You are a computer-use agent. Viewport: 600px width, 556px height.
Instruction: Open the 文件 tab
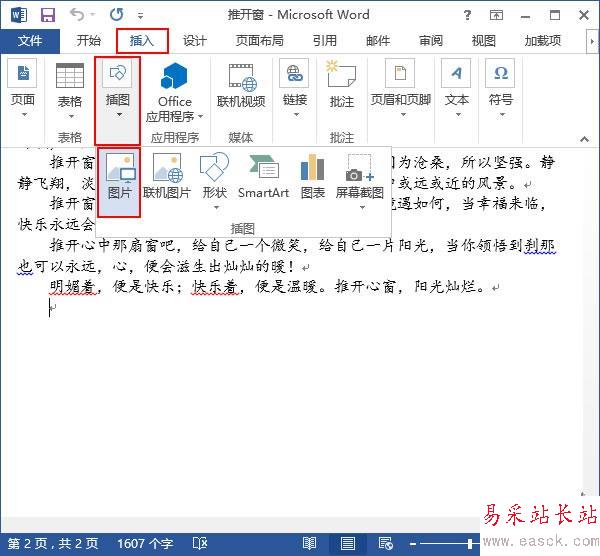[30, 41]
